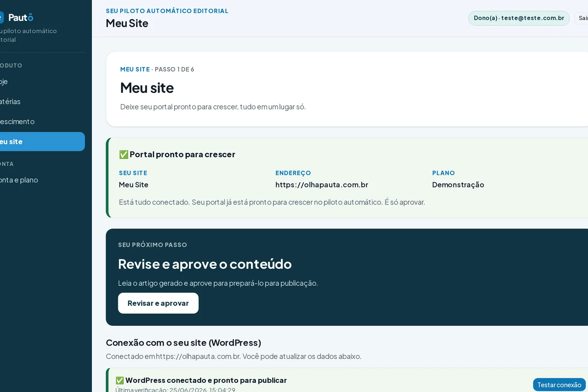The height and width of the screenshot is (392, 588).
Task: Click the Demonstração plan value
Action: [x=458, y=185]
